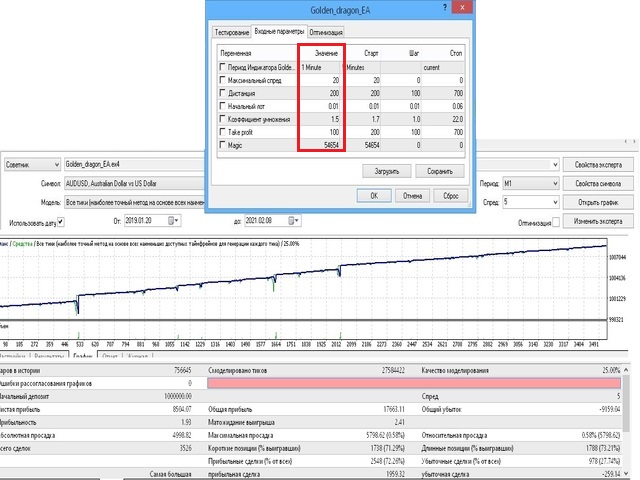Click the Смоделировано тиков value 27584422
Screen dimensions: 640x480
point(393,370)
